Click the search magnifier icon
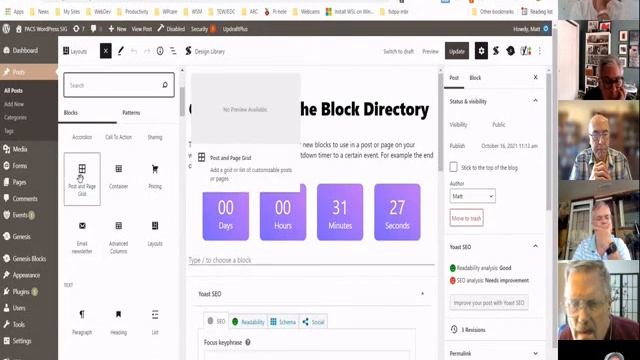 tap(165, 85)
